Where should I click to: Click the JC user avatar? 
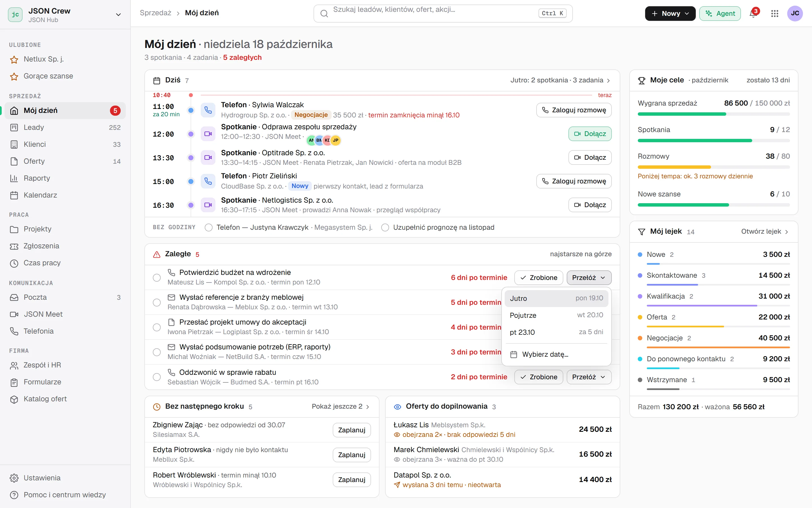point(795,14)
